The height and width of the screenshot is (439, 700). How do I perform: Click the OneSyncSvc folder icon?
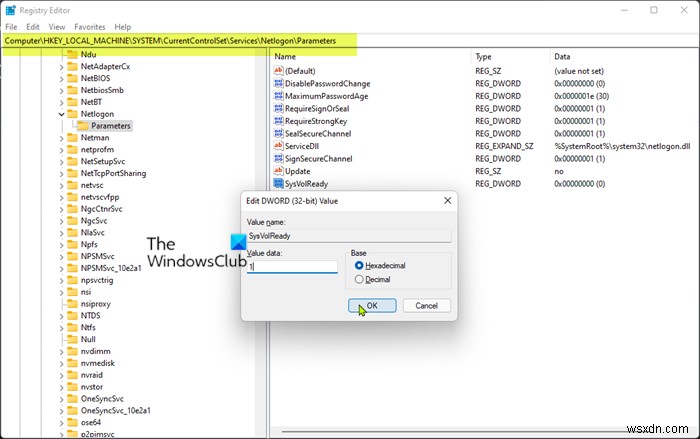72,398
